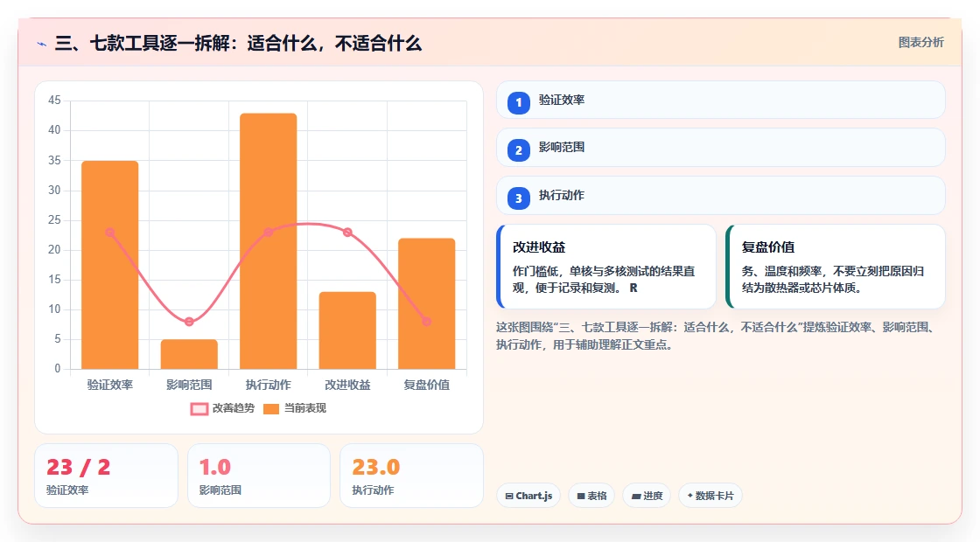Click the trend line point above 复盘价值
The width and height of the screenshot is (980, 542).
coord(427,322)
